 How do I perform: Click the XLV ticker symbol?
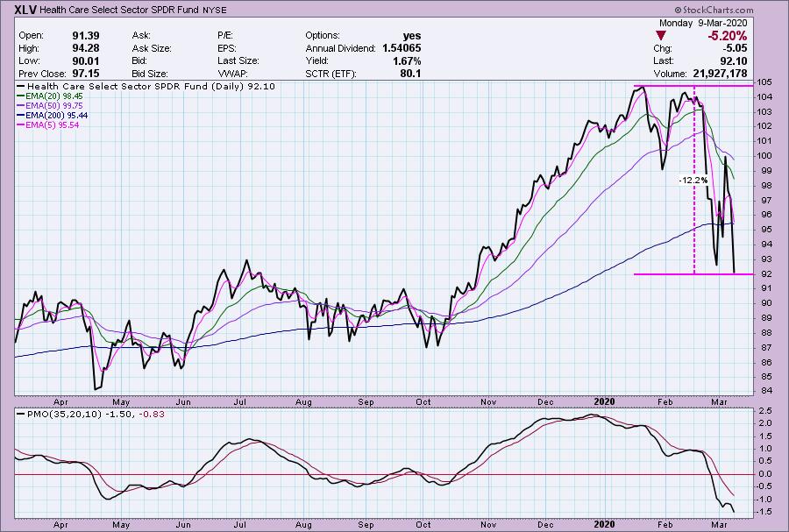(25, 9)
